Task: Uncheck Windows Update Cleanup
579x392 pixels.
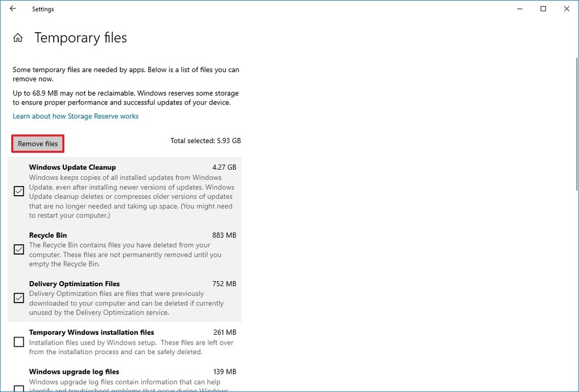Action: [18, 191]
